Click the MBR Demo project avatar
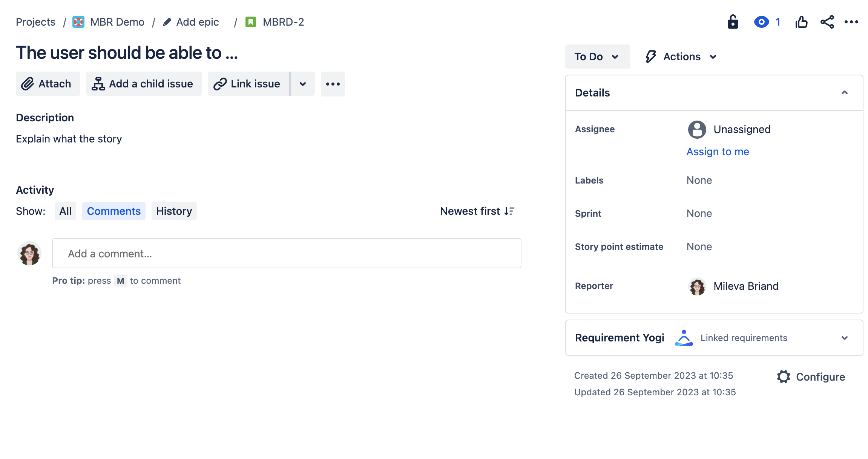This screenshot has width=868, height=459. (x=78, y=22)
